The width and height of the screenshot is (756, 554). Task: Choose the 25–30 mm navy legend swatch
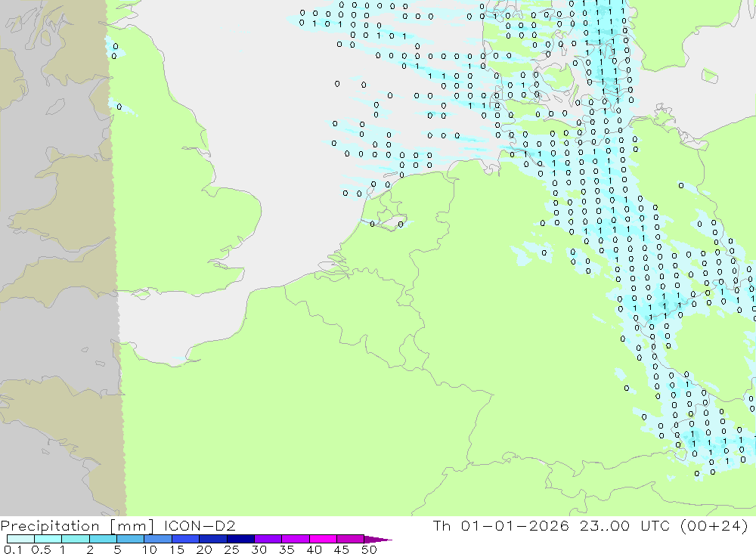240,539
